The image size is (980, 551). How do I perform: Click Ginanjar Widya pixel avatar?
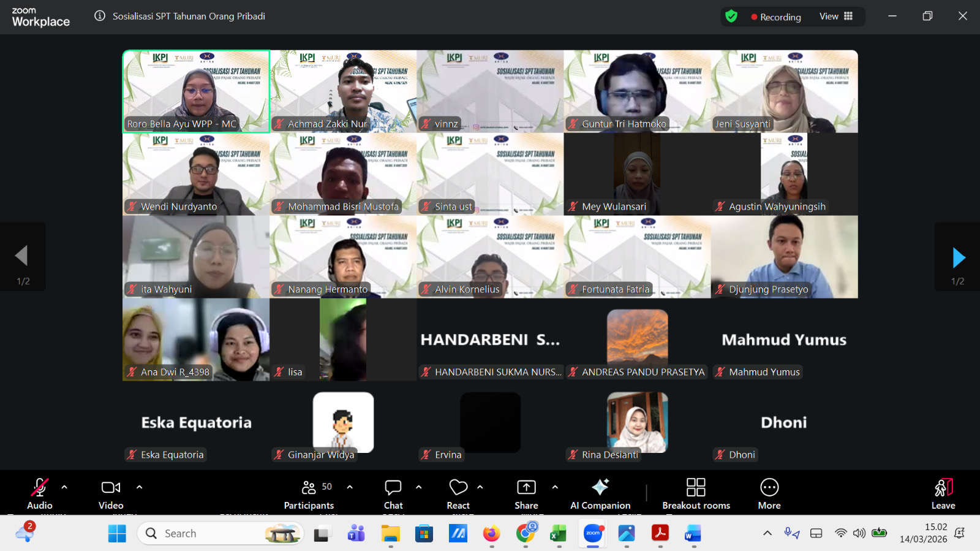pyautogui.click(x=343, y=422)
